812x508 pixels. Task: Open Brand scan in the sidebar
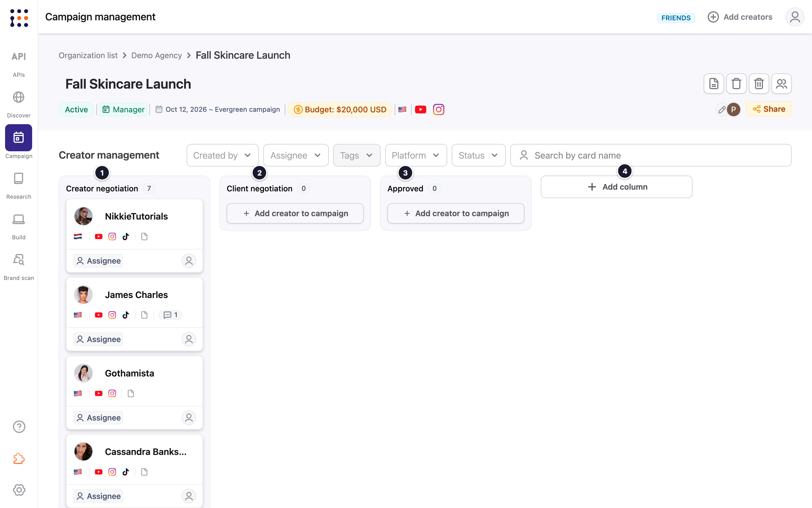19,267
